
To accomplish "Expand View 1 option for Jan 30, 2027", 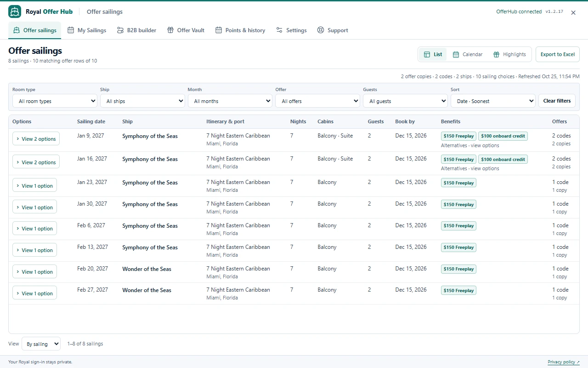I will pos(34,207).
